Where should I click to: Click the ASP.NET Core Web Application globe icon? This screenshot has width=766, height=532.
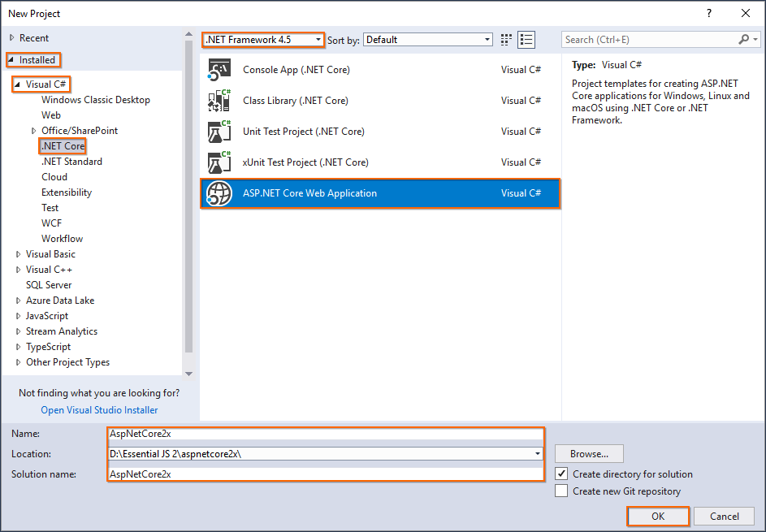tap(219, 193)
